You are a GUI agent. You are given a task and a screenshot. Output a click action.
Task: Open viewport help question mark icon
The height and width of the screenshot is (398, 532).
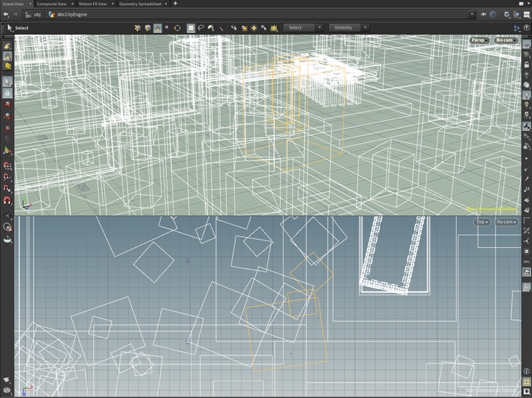[527, 28]
